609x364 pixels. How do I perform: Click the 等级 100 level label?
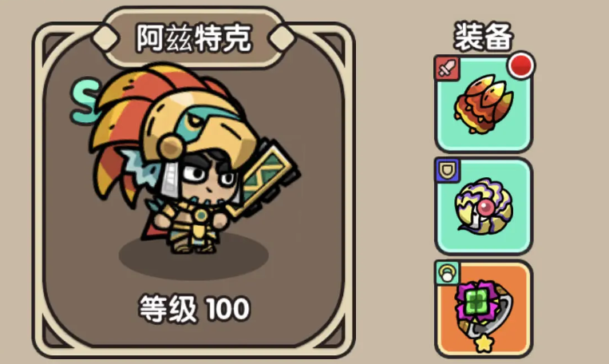(194, 309)
